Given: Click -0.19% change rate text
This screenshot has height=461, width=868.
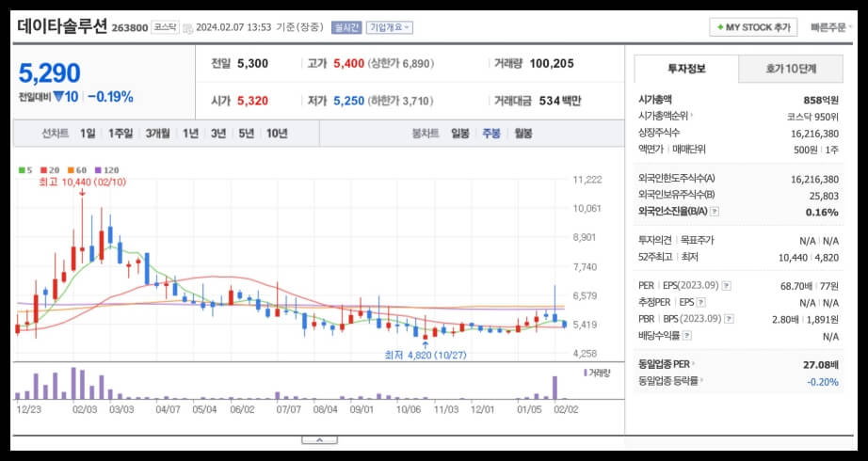Looking at the screenshot, I should click(x=111, y=98).
